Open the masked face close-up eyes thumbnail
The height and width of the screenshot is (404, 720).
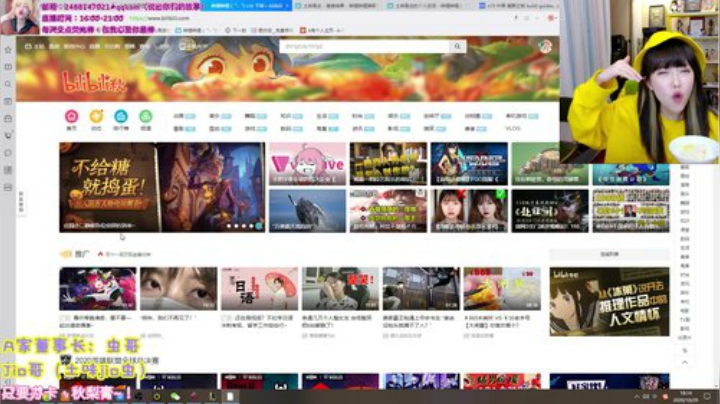[x=179, y=289]
